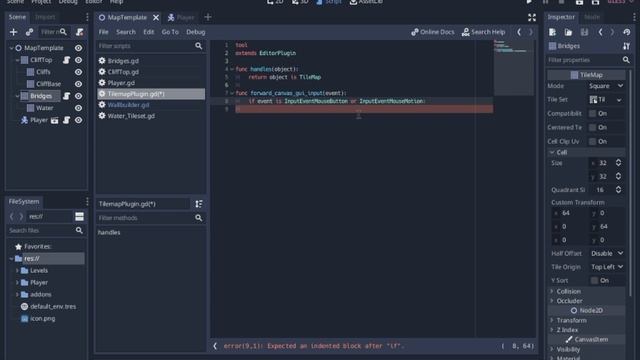Jump to the handles method

[x=109, y=233]
